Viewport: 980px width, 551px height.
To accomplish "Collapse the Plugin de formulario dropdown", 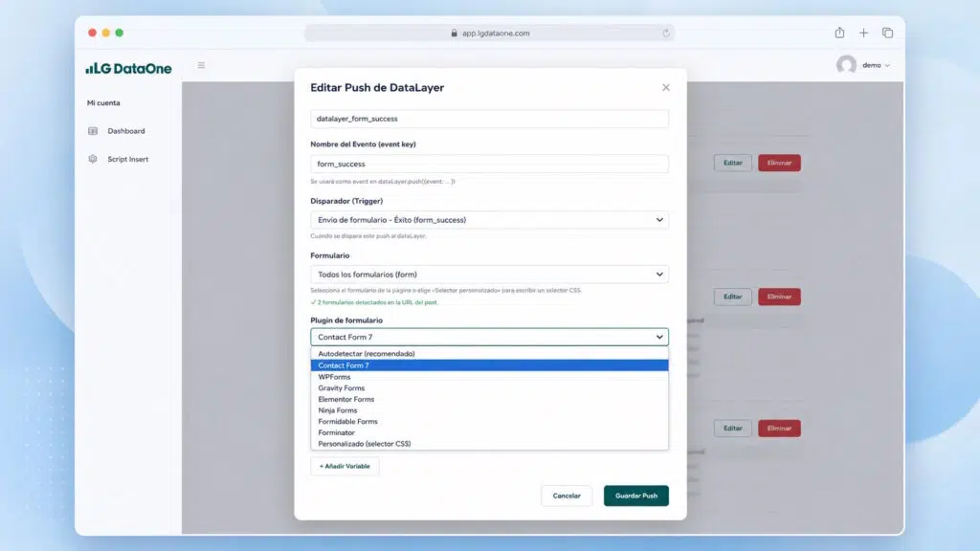I will [489, 337].
